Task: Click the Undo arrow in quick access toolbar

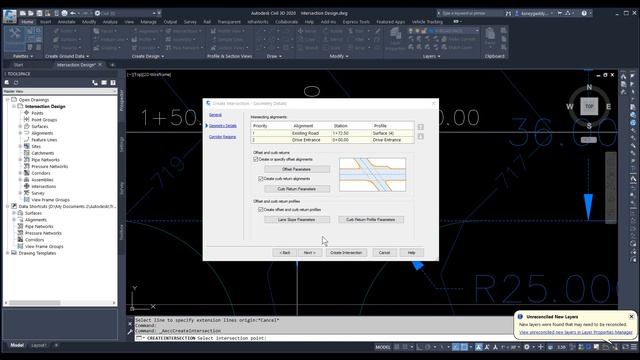Action: pos(73,13)
